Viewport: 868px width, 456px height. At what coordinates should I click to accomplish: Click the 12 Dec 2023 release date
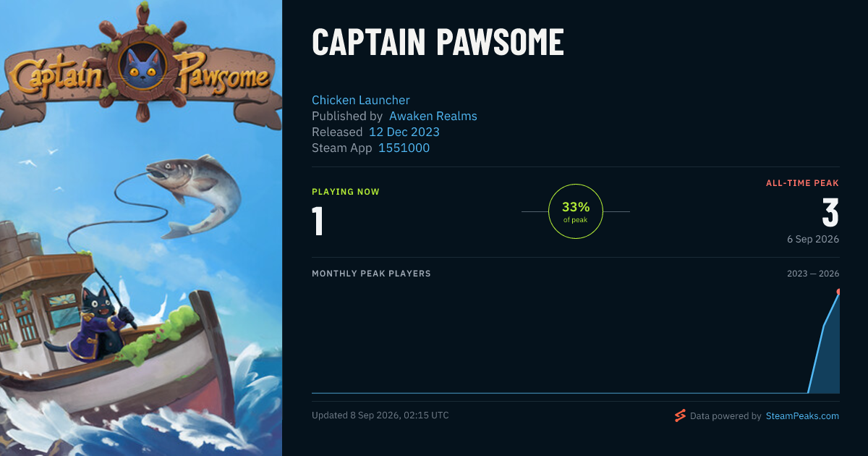404,132
